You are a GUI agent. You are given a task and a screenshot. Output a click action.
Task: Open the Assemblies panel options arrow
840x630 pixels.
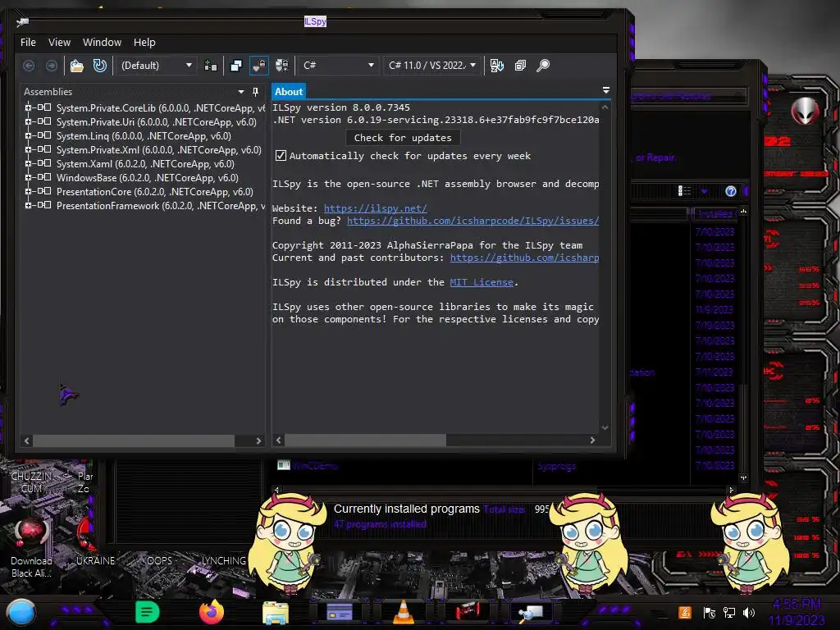click(241, 92)
